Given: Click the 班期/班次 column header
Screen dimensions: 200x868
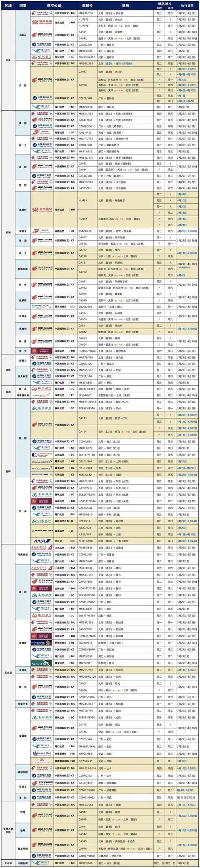Looking at the screenshot, I should [x=164, y=3].
